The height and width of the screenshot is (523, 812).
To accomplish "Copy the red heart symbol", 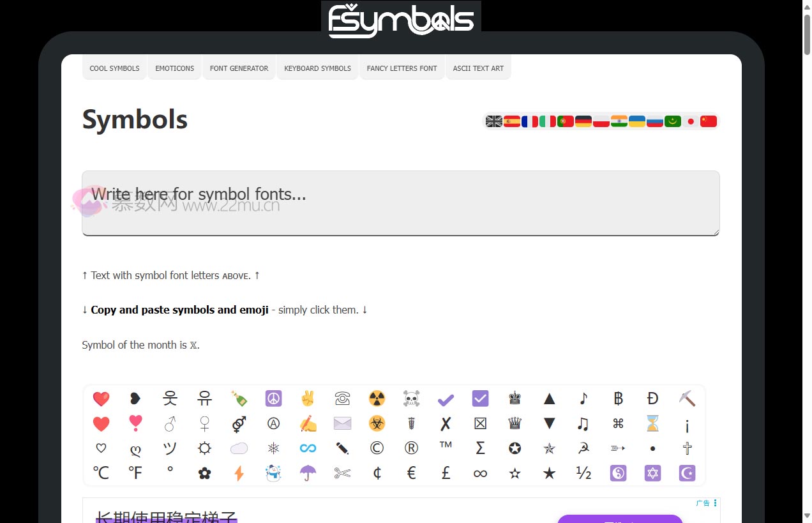I will pyautogui.click(x=101, y=398).
